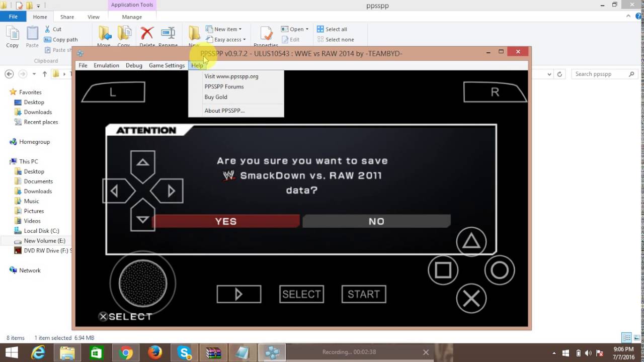This screenshot has width=644, height=362.
Task: Choose YES to save data
Action: pyautogui.click(x=226, y=221)
